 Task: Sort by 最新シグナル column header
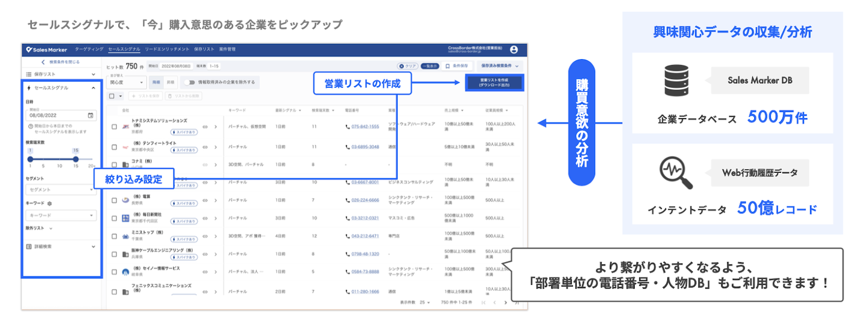[x=288, y=111]
